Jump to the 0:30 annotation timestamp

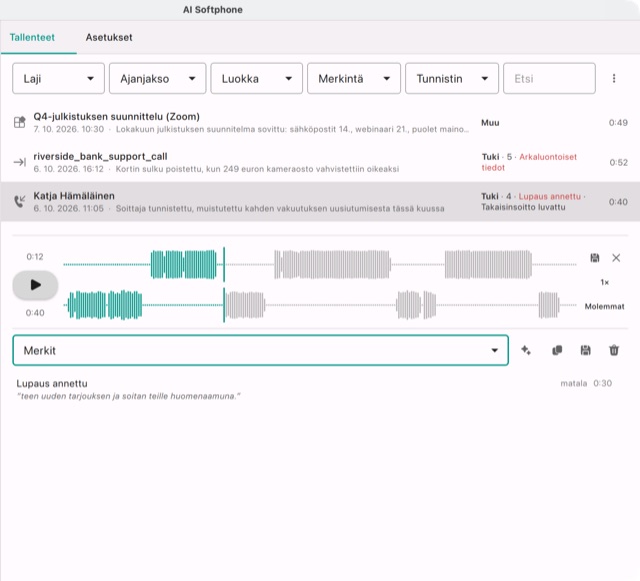coord(602,383)
